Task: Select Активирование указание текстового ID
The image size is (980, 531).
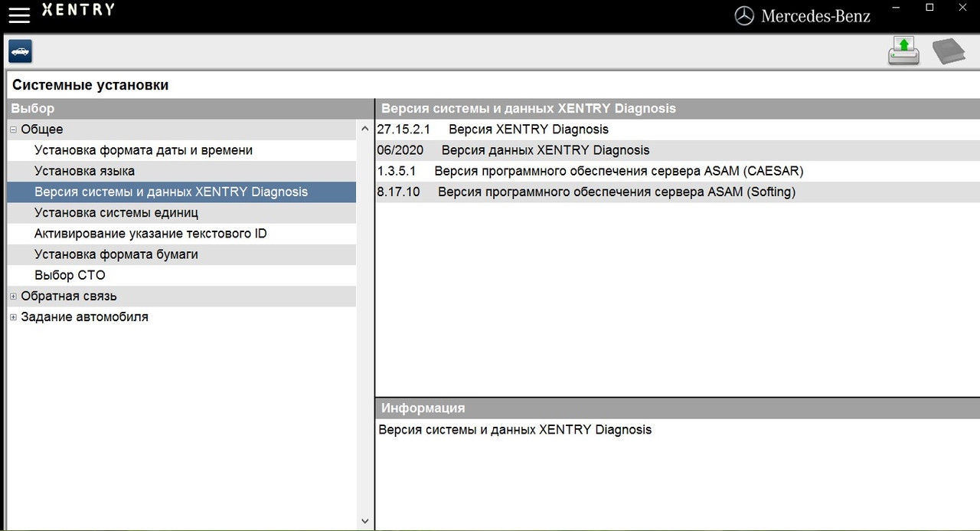Action: [181, 233]
